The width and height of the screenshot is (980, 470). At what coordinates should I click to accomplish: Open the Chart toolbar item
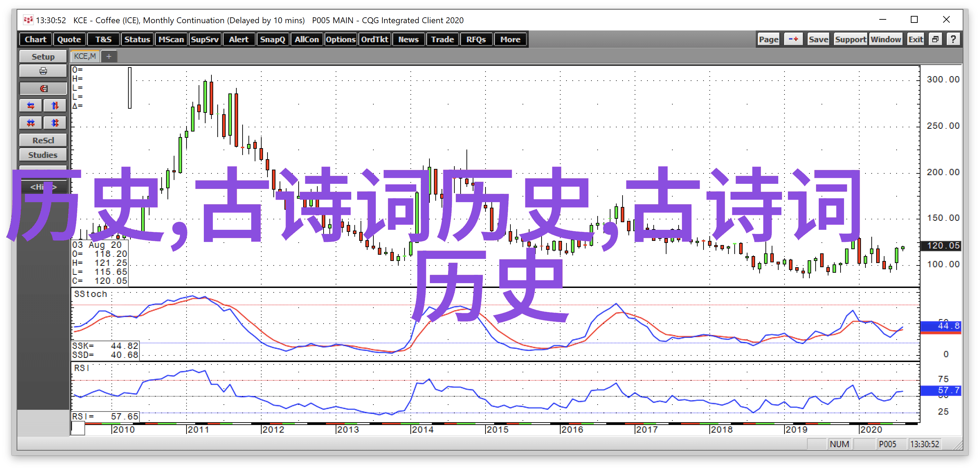click(35, 39)
